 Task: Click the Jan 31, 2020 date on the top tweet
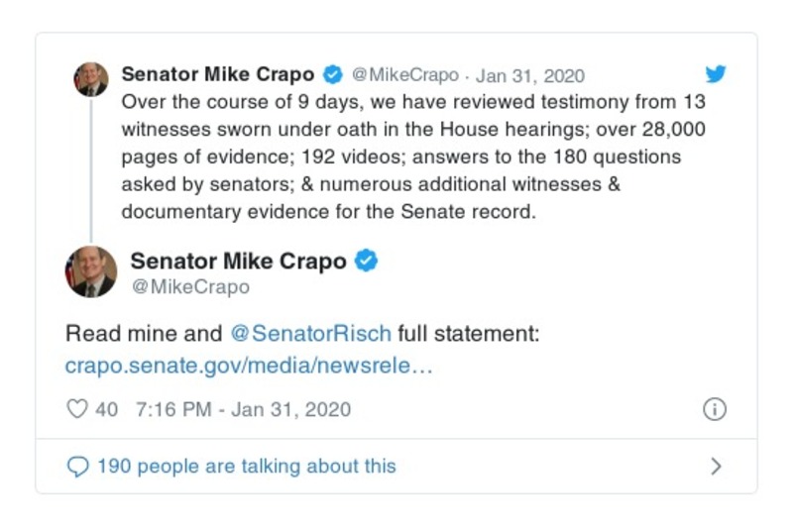530,75
